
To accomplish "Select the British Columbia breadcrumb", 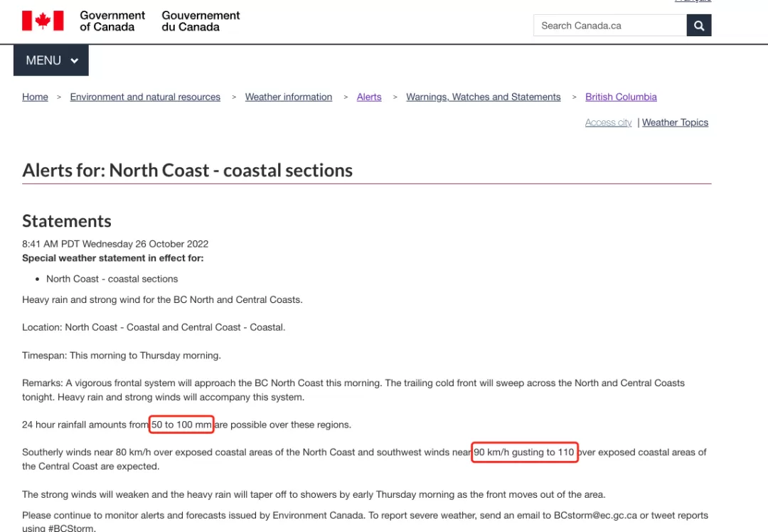I will (x=621, y=97).
